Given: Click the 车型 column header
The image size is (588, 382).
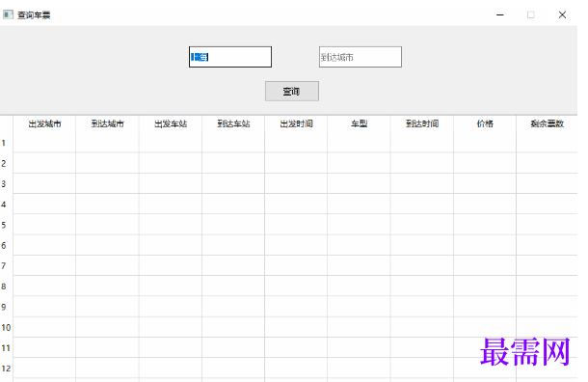Looking at the screenshot, I should (359, 123).
